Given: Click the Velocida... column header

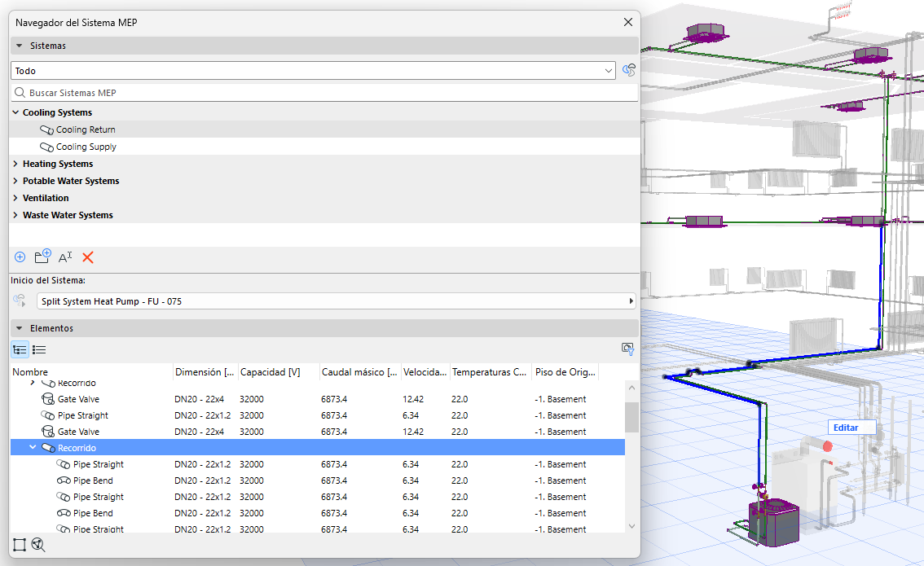Looking at the screenshot, I should click(425, 372).
